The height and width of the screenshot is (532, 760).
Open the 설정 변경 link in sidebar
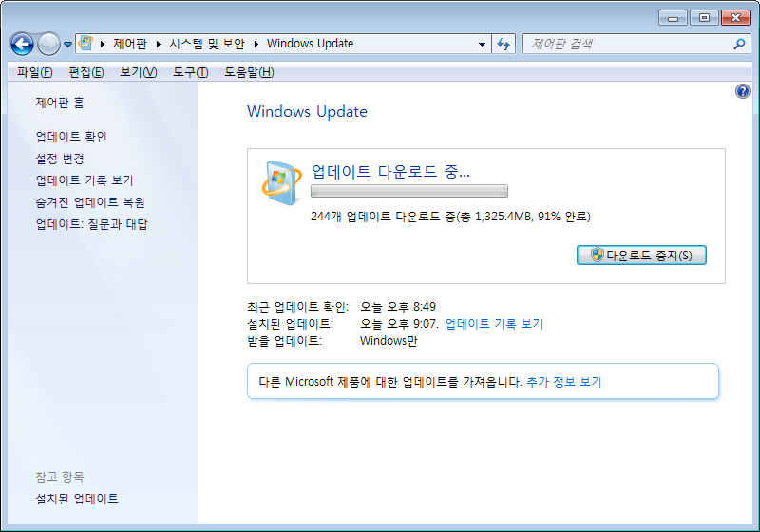[x=60, y=159]
